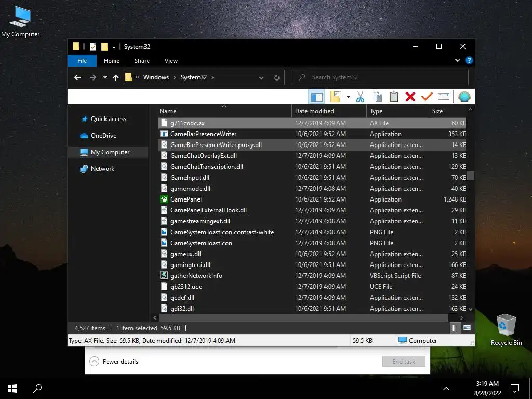
Task: Open the Customize Quick Access Toolbar dropdown
Action: [x=114, y=47]
